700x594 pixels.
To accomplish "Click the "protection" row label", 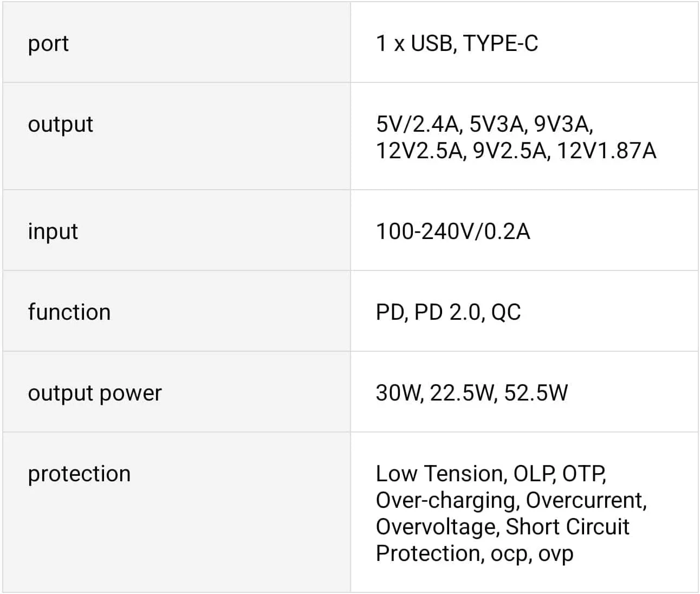I will tap(79, 474).
